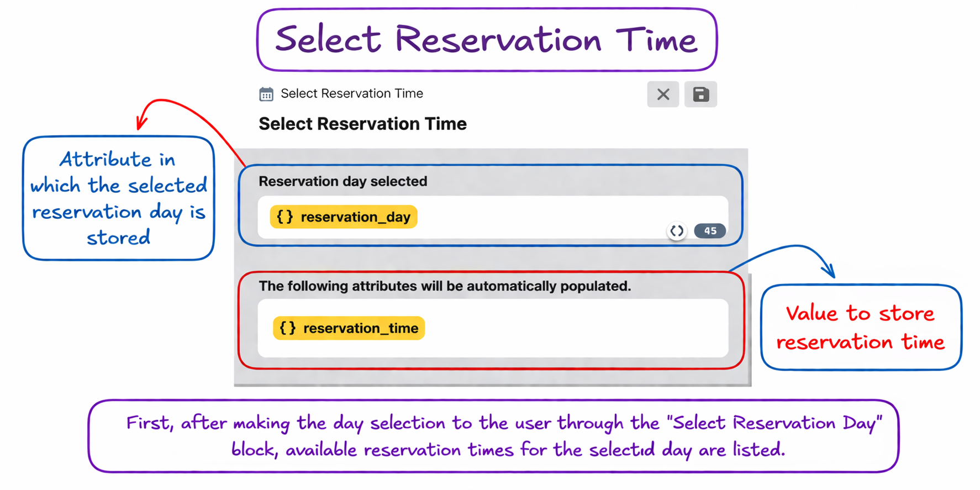Focus the Reservation day selected input field
This screenshot has height=490, width=980.
(493, 217)
